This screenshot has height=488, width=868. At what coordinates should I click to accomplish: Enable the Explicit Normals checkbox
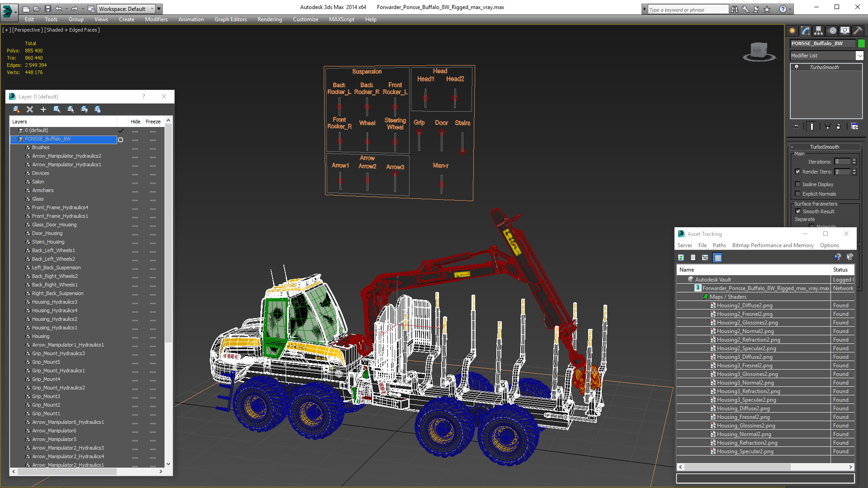798,194
